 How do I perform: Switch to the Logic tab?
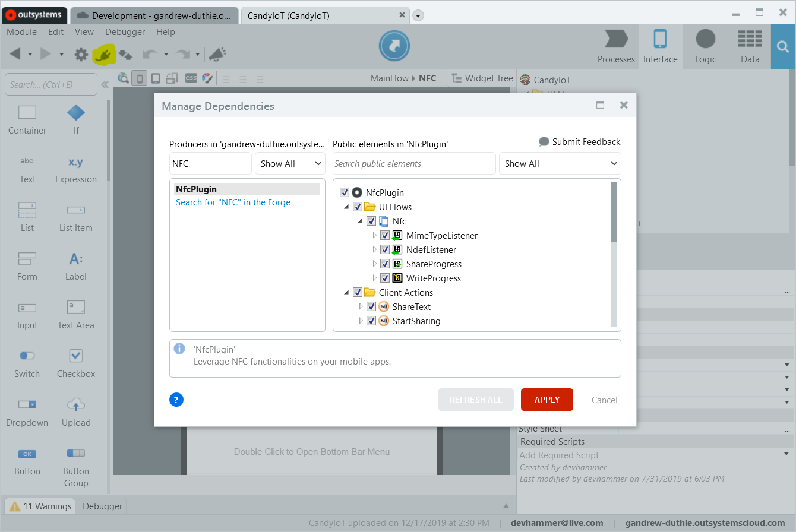[x=706, y=46]
